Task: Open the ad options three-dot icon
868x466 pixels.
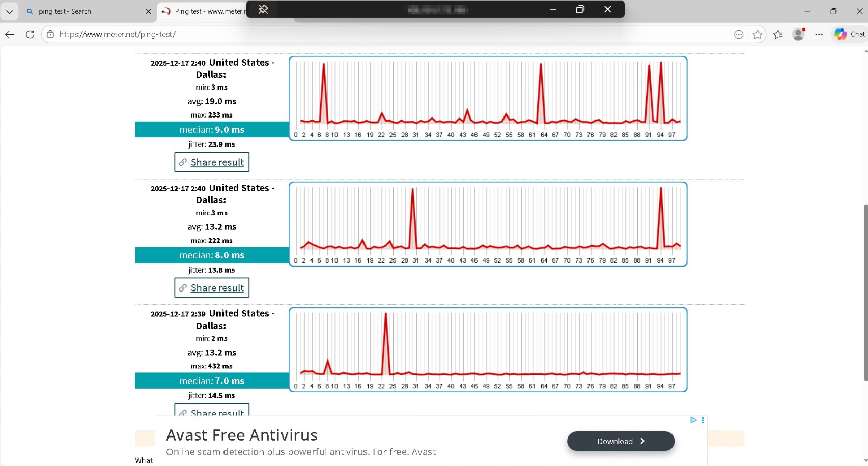Action: (703, 420)
